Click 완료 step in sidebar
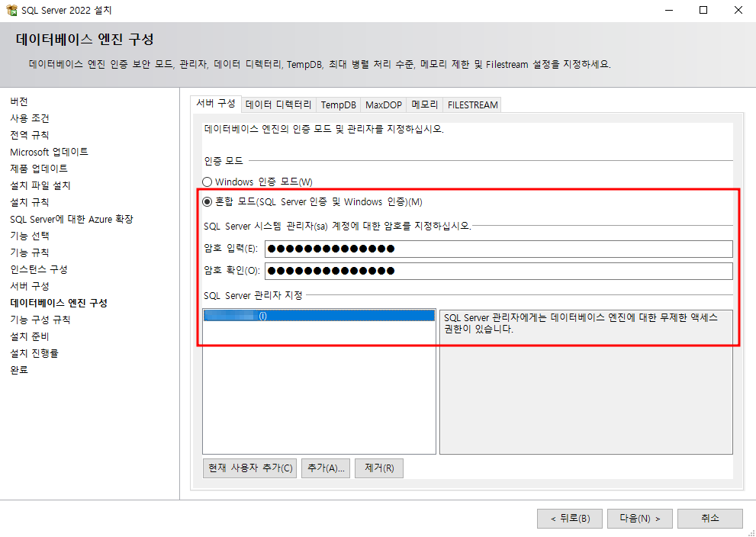This screenshot has height=537, width=756. (x=19, y=370)
